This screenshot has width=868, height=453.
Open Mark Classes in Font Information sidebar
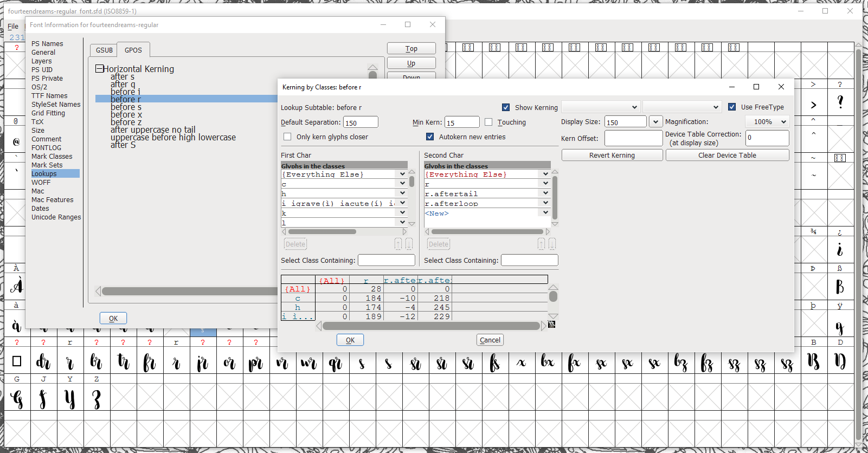52,157
